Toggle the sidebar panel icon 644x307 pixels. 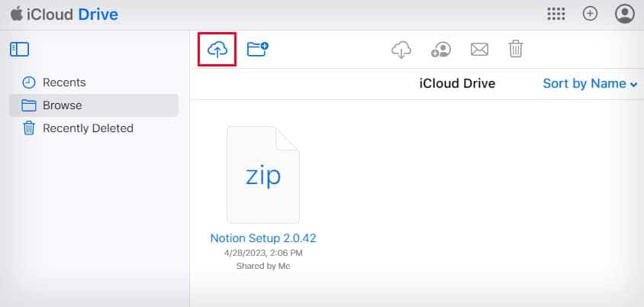tap(19, 50)
